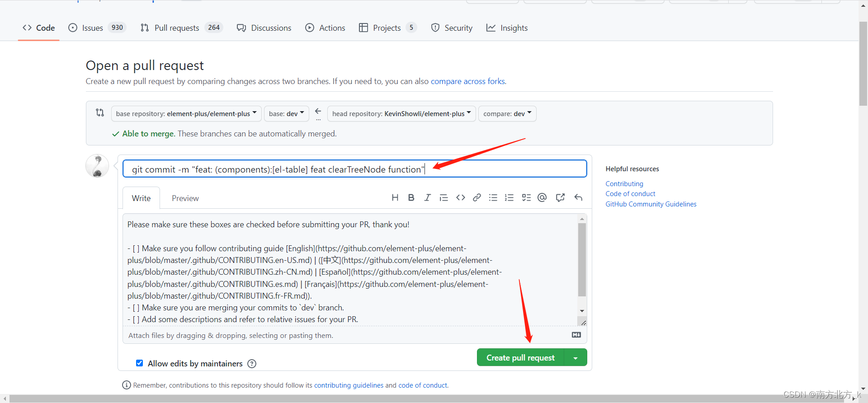Switch to the Preview tab
Image resolution: width=868 pixels, height=403 pixels.
(185, 198)
